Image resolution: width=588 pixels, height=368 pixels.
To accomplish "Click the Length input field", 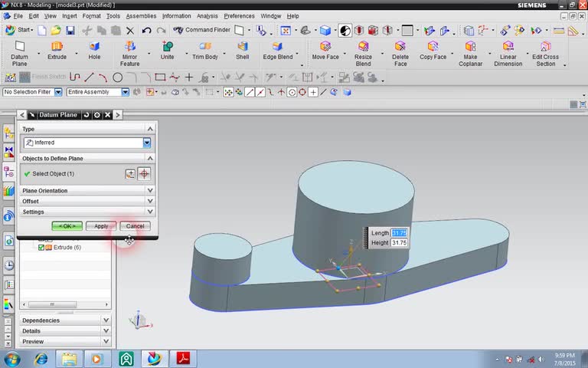I will coord(399,233).
